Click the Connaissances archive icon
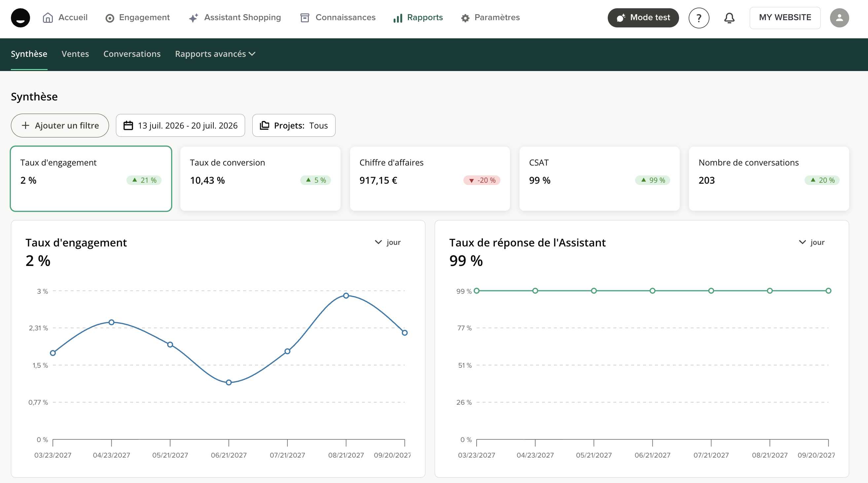 pos(305,18)
